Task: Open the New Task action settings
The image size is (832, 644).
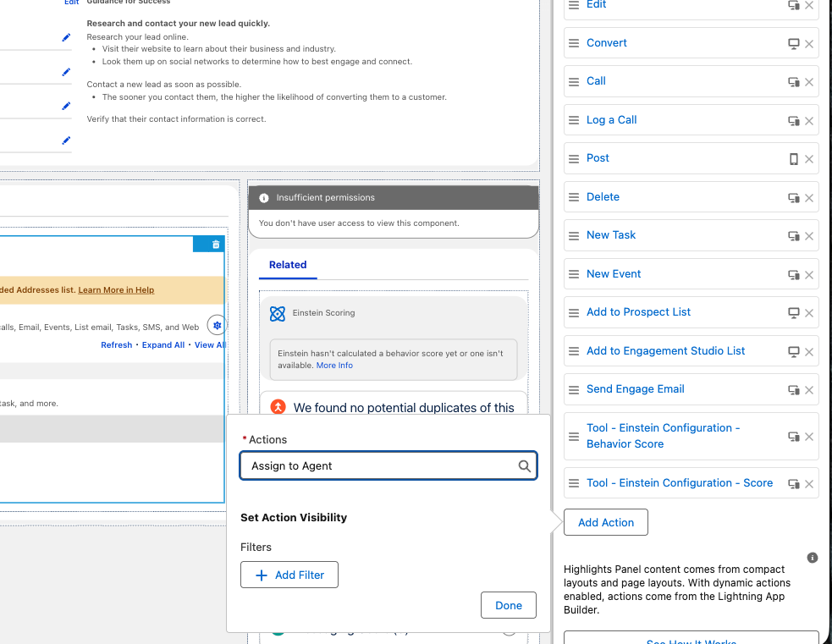Action: (611, 235)
